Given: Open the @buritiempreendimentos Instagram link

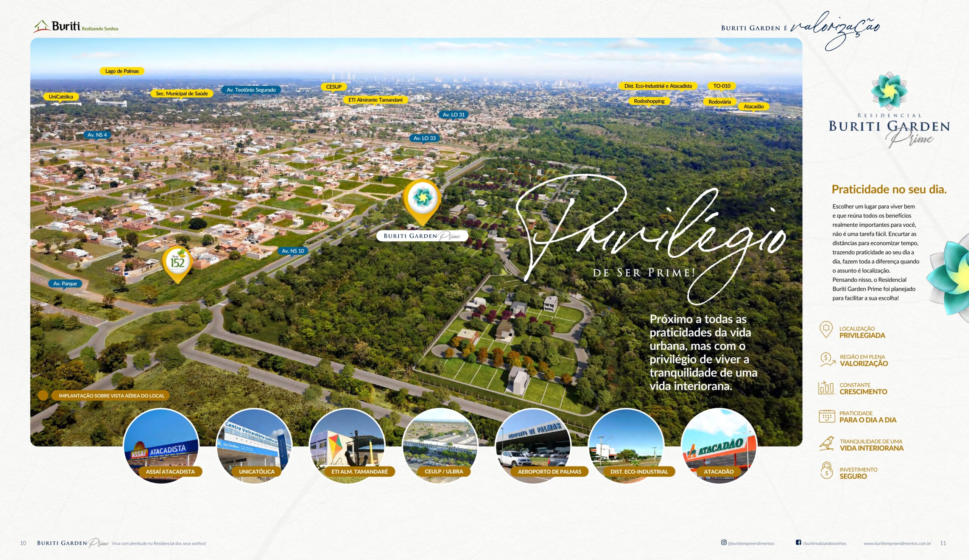Looking at the screenshot, I should pos(751,543).
